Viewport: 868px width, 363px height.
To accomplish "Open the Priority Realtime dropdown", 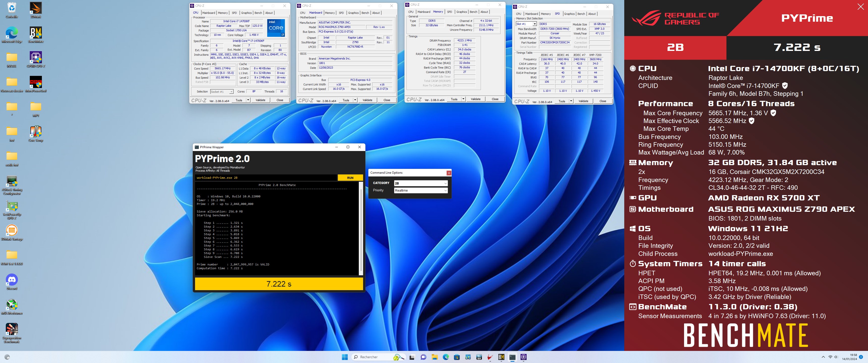I will click(x=421, y=190).
